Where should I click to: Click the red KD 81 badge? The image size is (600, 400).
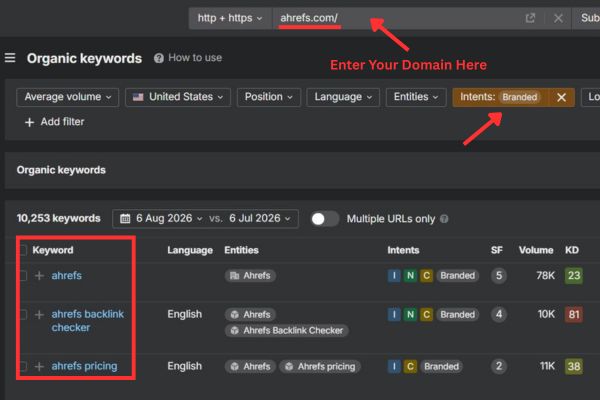tap(574, 315)
